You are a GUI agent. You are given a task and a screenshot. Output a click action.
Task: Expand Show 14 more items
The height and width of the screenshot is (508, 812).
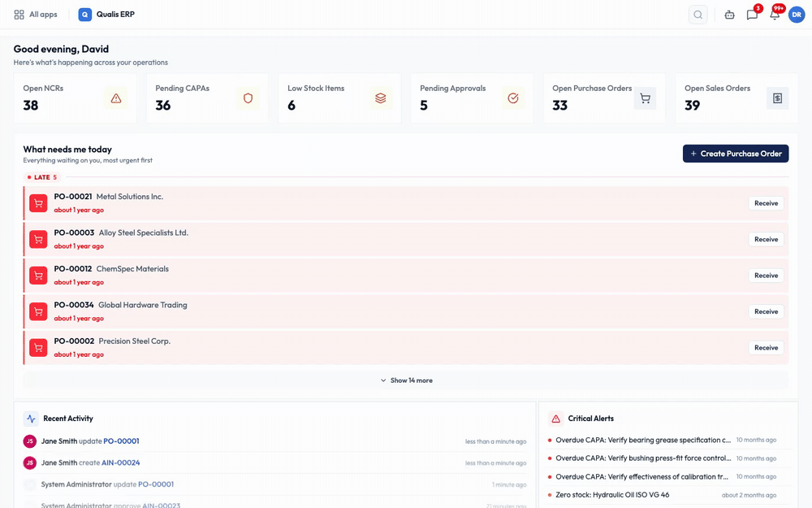click(407, 380)
